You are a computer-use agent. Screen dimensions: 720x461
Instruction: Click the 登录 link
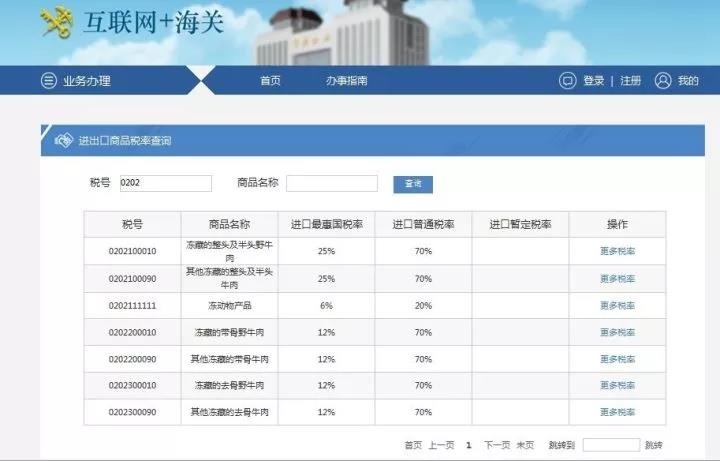(x=594, y=81)
